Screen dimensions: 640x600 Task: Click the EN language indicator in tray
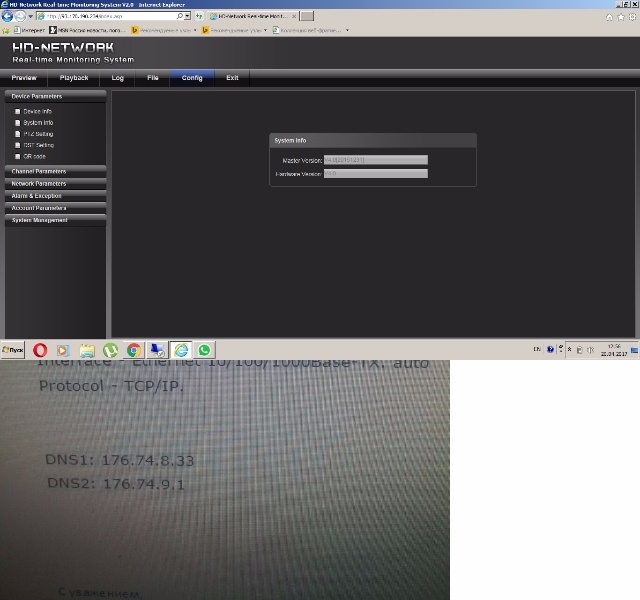point(537,349)
